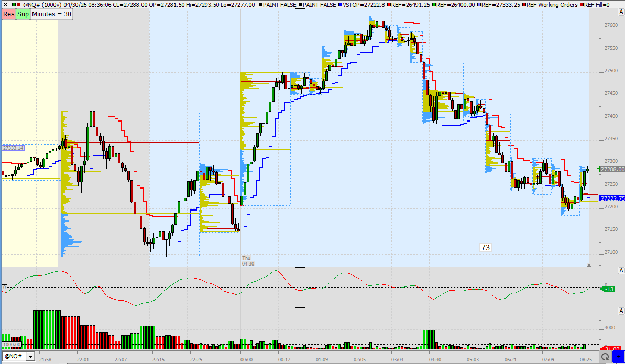Select the VSTOP=27222.8 label
This screenshot has width=625, height=364.
click(364, 5)
